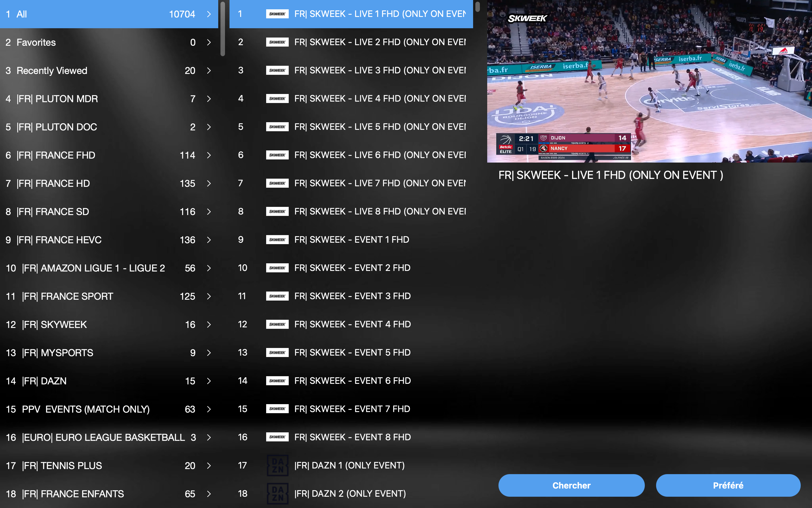Expand the Favorites category chevron
This screenshot has width=812, height=508.
(x=209, y=42)
